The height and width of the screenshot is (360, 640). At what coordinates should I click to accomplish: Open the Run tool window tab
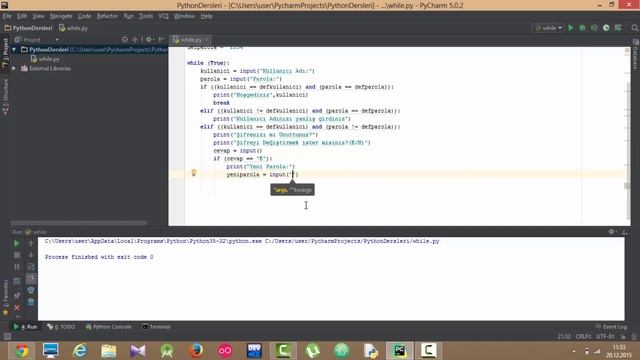coord(25,327)
